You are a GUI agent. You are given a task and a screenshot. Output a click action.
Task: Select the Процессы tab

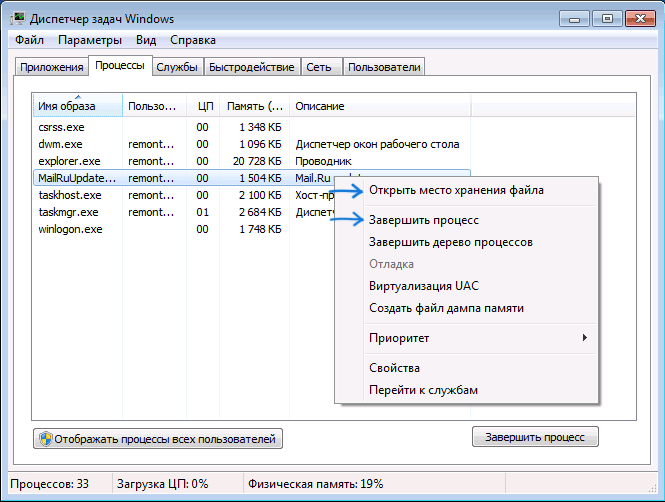pos(120,66)
